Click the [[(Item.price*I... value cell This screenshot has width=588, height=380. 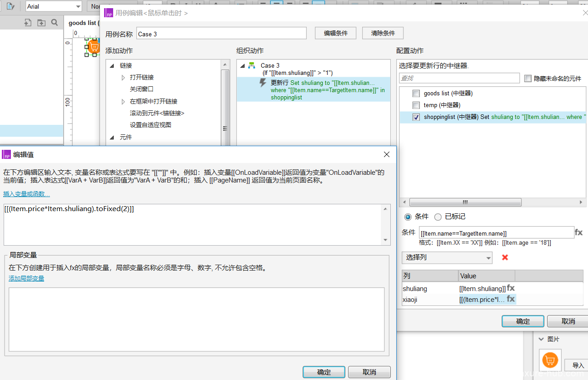[482, 300]
